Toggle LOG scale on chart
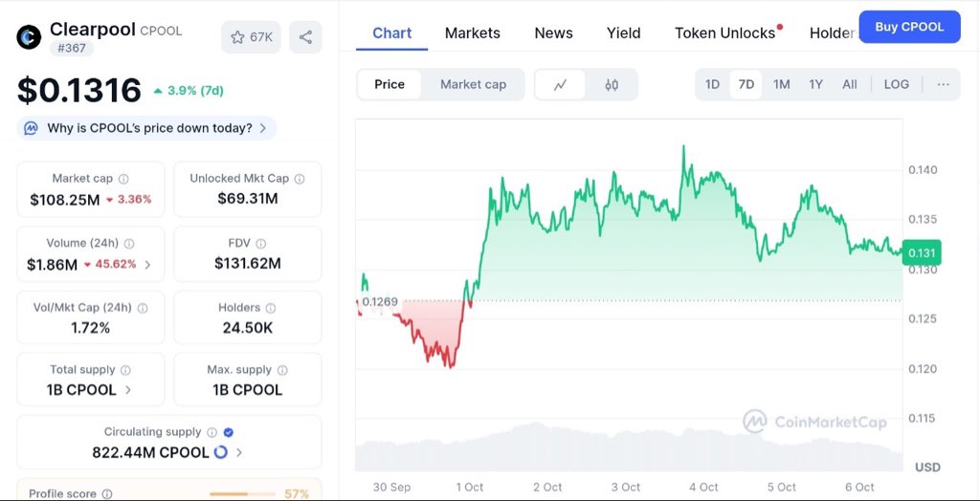The height and width of the screenshot is (501, 980). (896, 84)
